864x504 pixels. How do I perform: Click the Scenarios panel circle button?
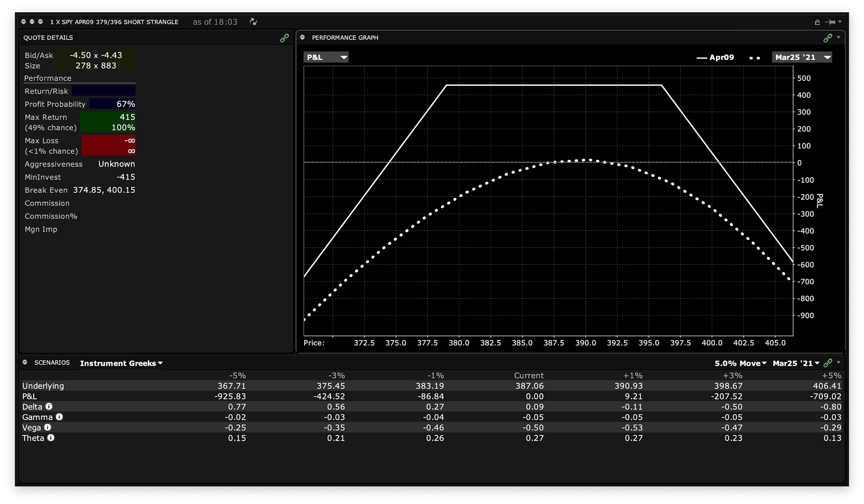coord(25,362)
